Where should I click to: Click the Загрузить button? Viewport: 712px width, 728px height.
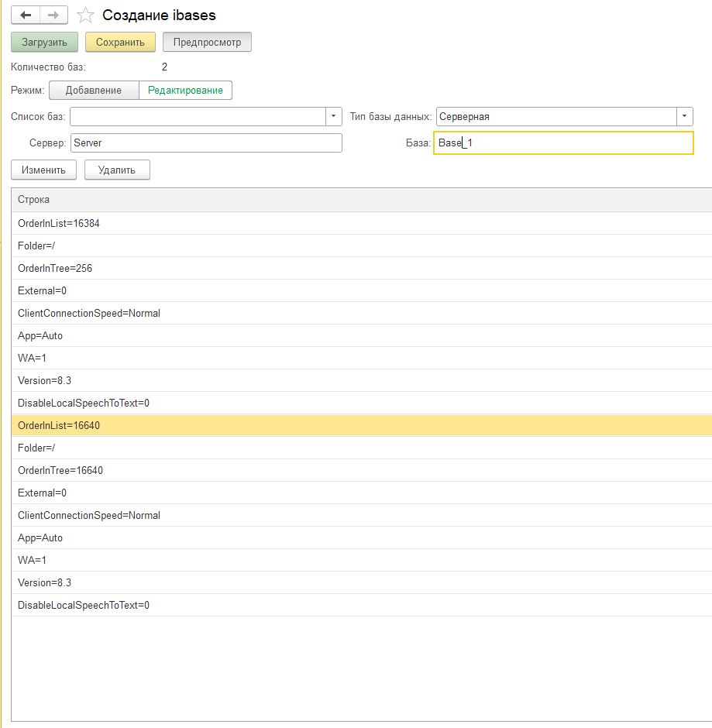point(44,42)
